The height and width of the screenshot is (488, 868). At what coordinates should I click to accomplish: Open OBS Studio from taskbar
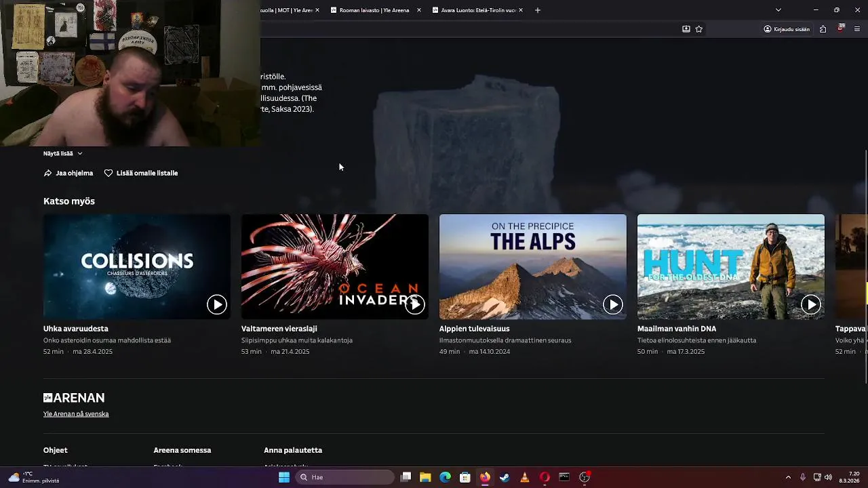585,477
